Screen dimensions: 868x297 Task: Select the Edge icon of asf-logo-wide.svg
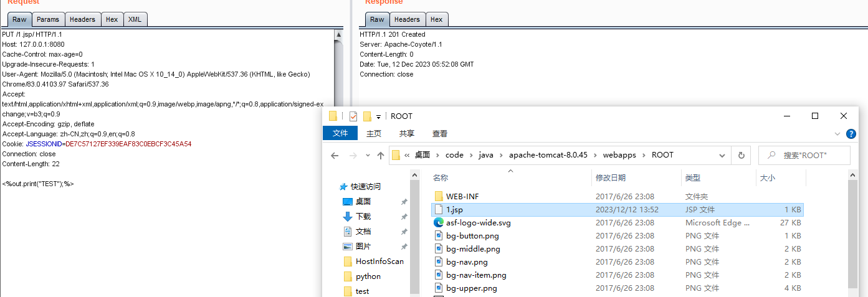[x=438, y=223]
